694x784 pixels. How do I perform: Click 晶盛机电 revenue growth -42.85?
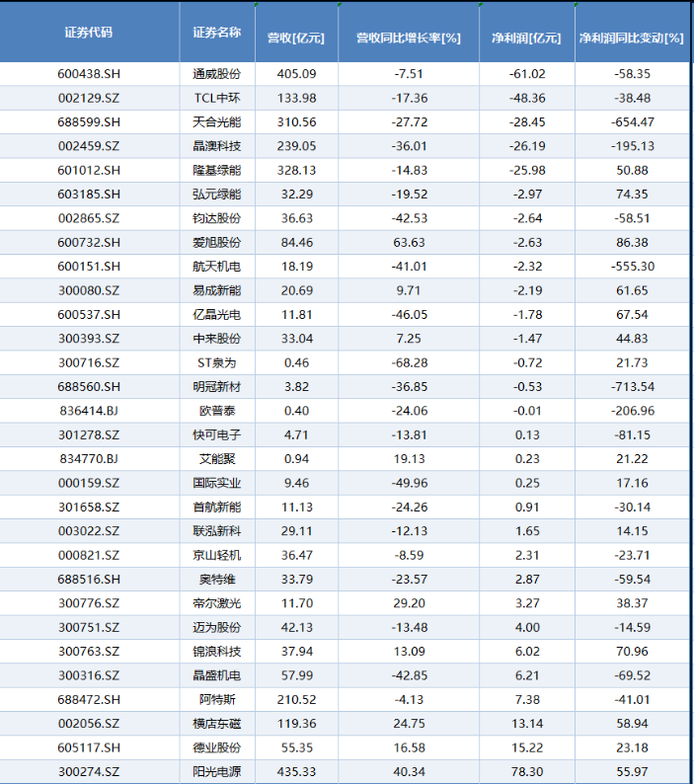(x=409, y=675)
